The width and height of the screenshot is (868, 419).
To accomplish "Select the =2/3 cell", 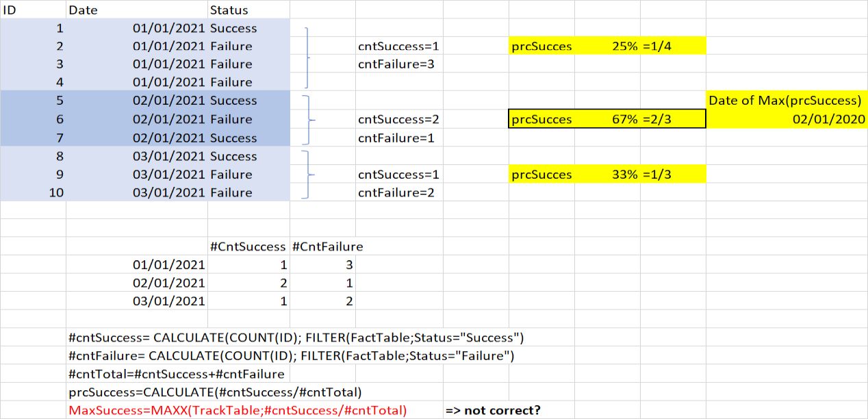I will click(673, 119).
